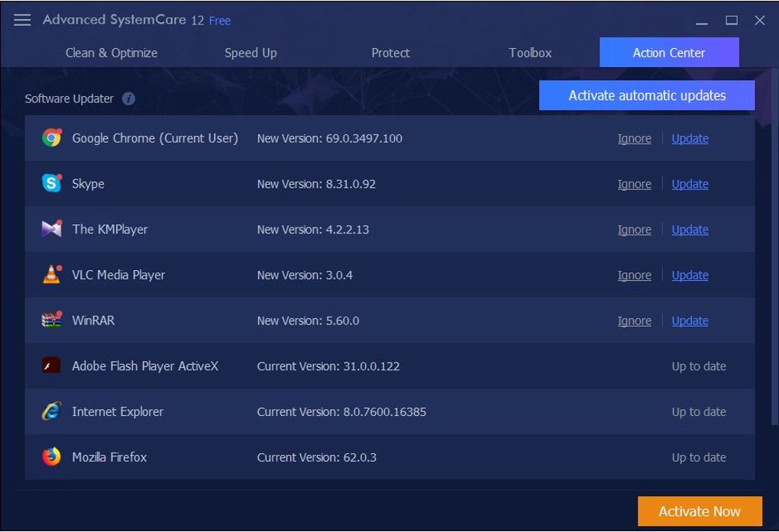Switch to Clean & Optimize tab
This screenshot has width=779, height=532.
click(112, 53)
